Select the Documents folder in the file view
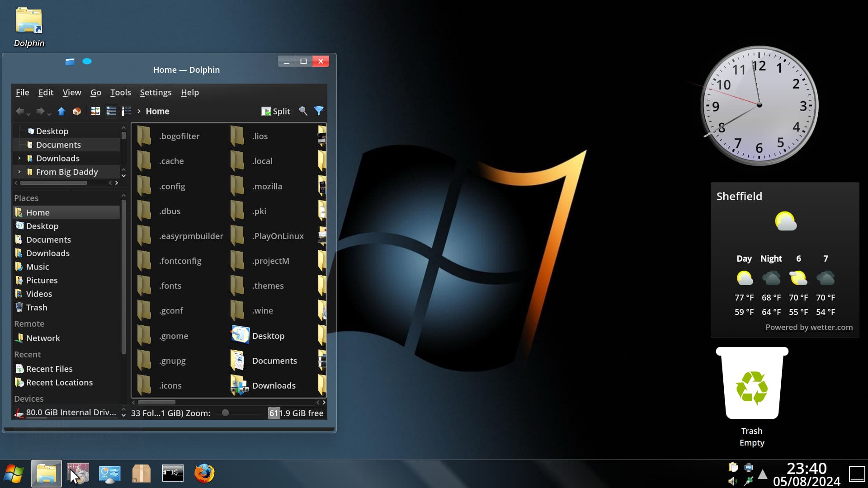868x488 pixels. (x=264, y=361)
